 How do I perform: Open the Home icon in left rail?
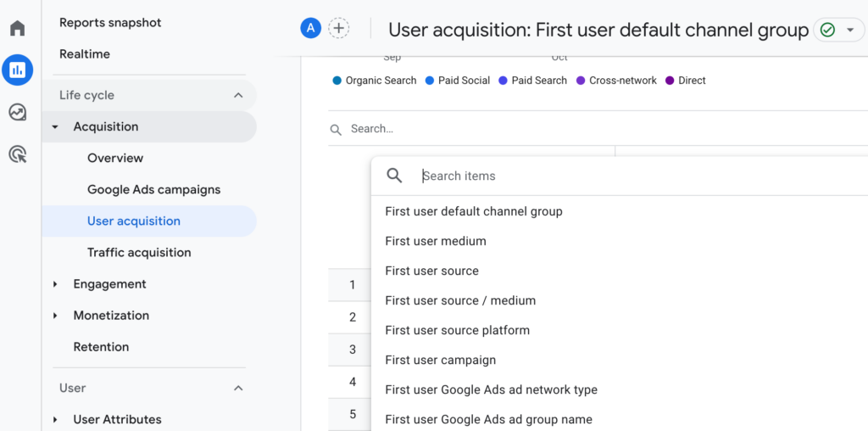tap(18, 28)
